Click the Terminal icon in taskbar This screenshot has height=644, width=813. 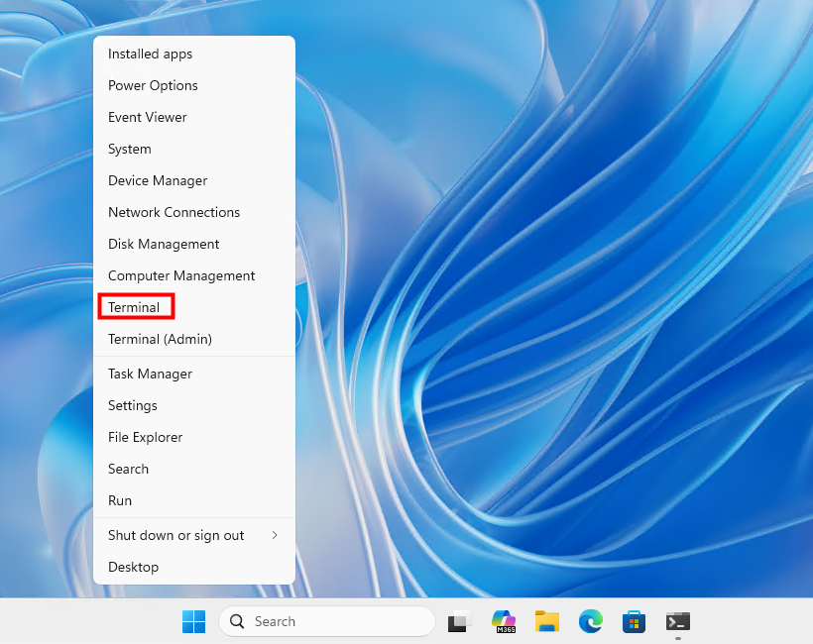(x=678, y=621)
